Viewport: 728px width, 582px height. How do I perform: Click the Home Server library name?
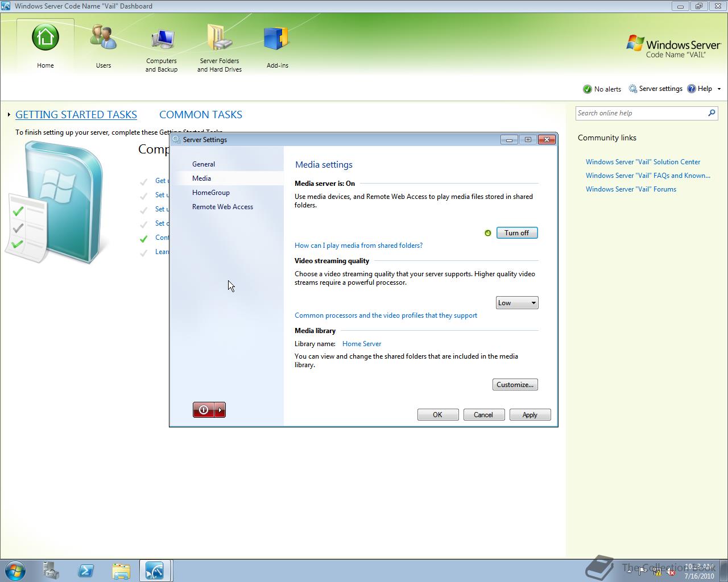[362, 344]
